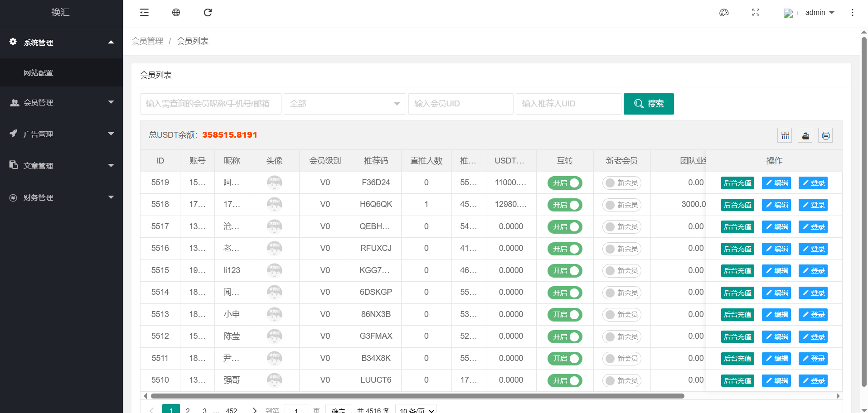Expand 会员管理 sidebar menu
The image size is (868, 413).
pos(61,103)
